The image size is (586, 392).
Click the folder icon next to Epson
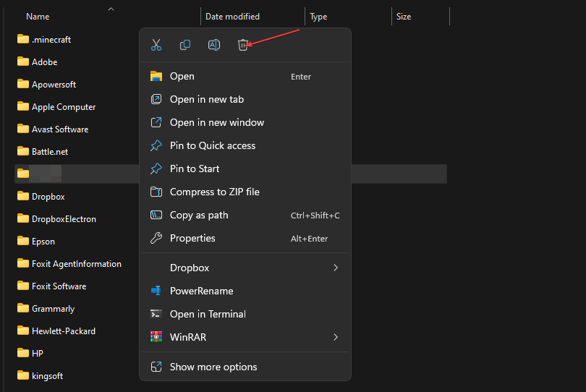point(23,241)
